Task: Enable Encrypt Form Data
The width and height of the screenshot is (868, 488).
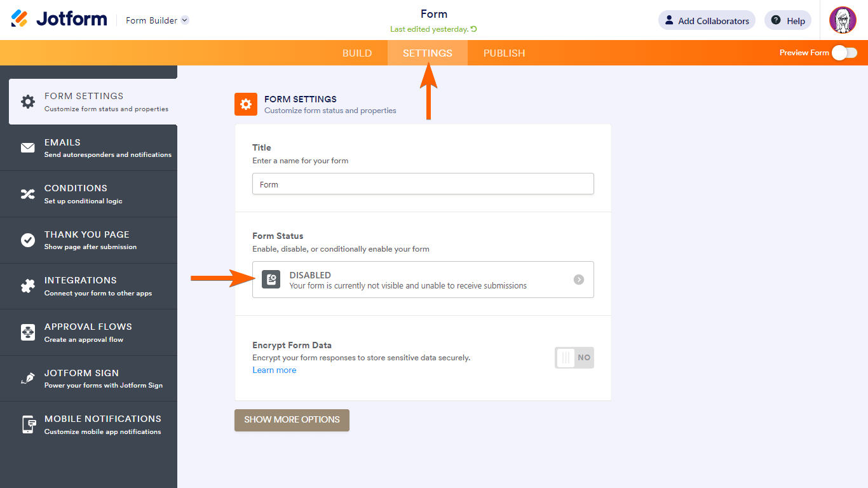Action: [574, 358]
